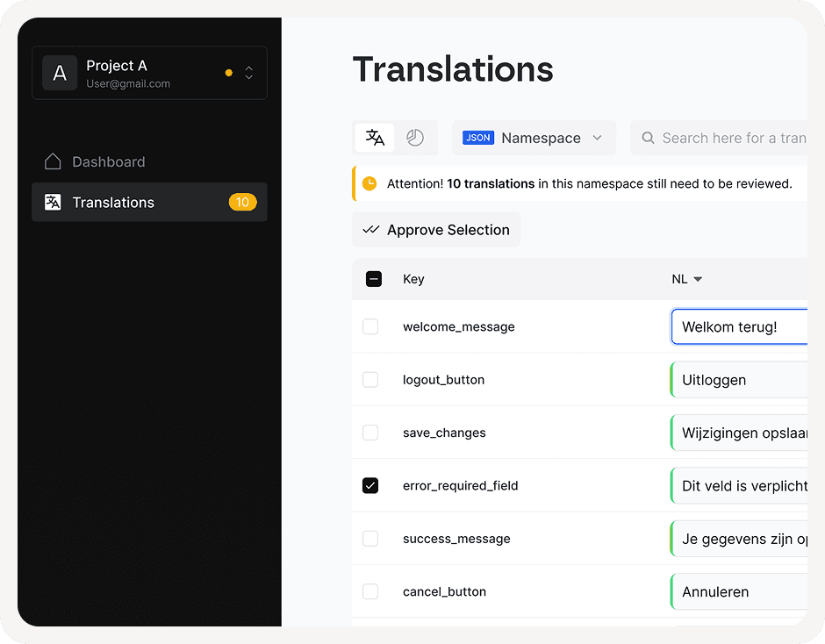This screenshot has width=825, height=644.
Task: Select the save_changes key text
Action: coord(444,433)
